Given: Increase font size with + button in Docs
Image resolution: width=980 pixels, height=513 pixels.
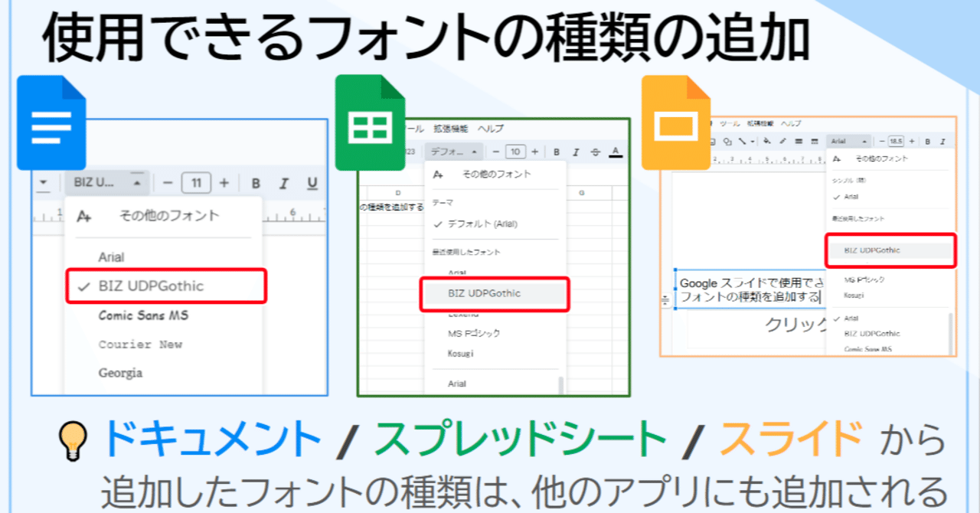Looking at the screenshot, I should [224, 182].
